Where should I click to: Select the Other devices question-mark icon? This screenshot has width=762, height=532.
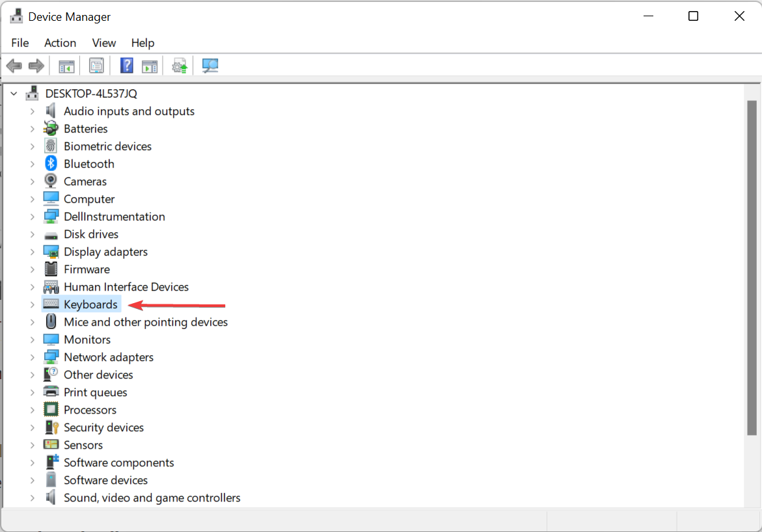pos(51,374)
